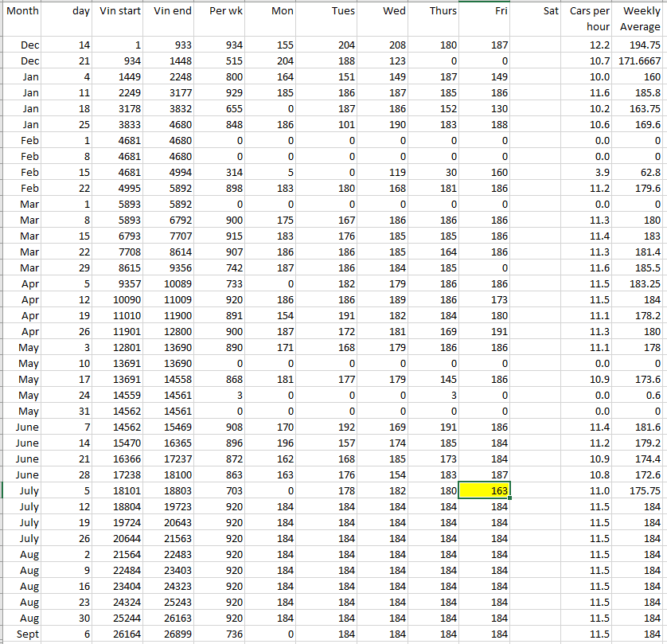Click the Vin start cell showing 18101
667x644 pixels.
coord(120,491)
